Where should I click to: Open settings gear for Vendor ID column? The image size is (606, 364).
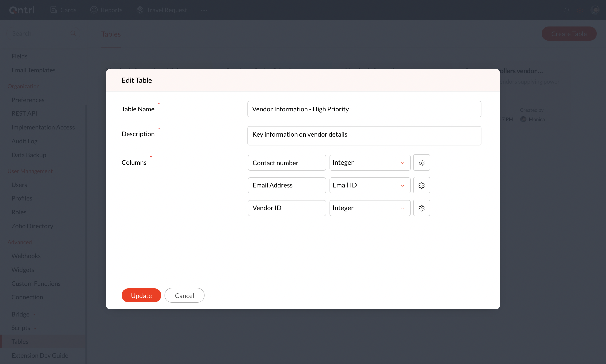click(x=421, y=208)
